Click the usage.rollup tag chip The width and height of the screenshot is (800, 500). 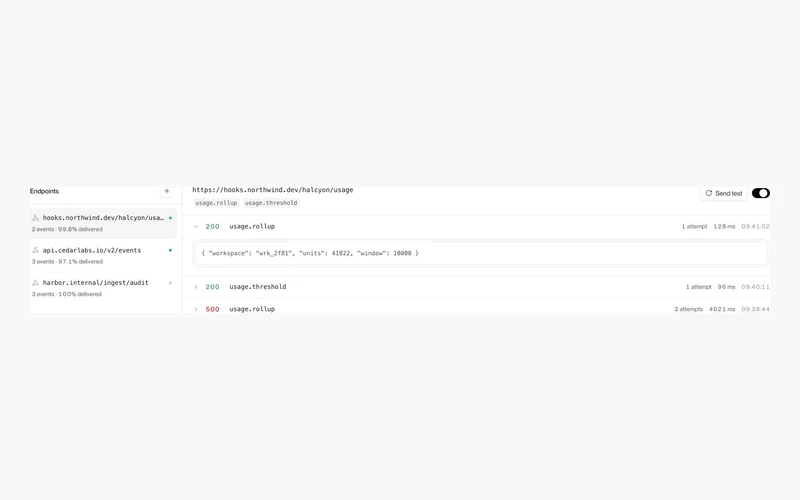[x=216, y=203]
